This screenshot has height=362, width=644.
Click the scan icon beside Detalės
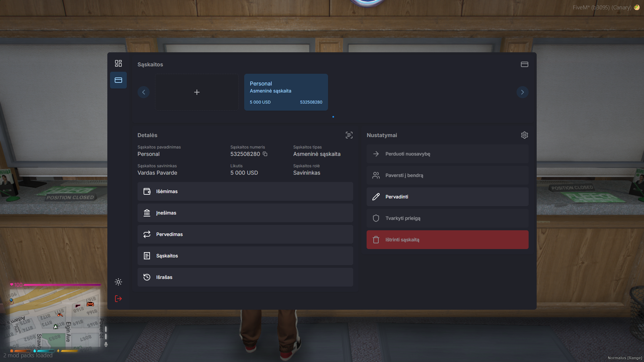coord(349,135)
